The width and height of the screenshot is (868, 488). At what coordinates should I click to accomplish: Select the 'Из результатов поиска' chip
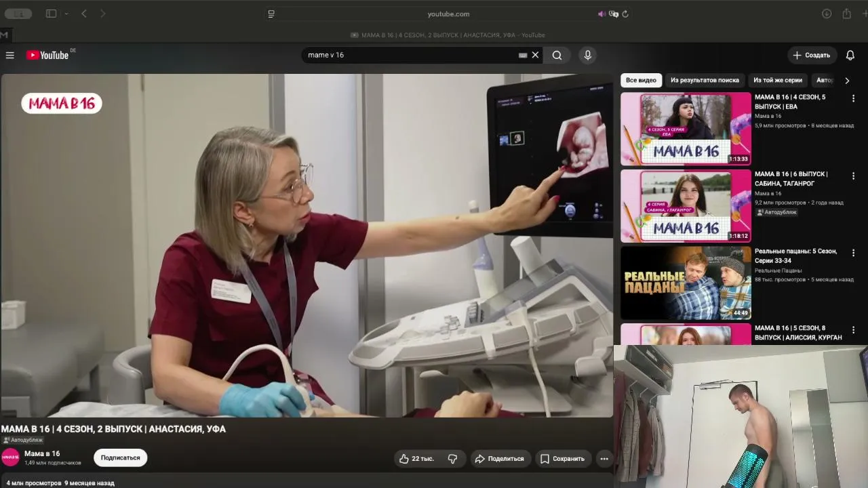[x=705, y=80]
